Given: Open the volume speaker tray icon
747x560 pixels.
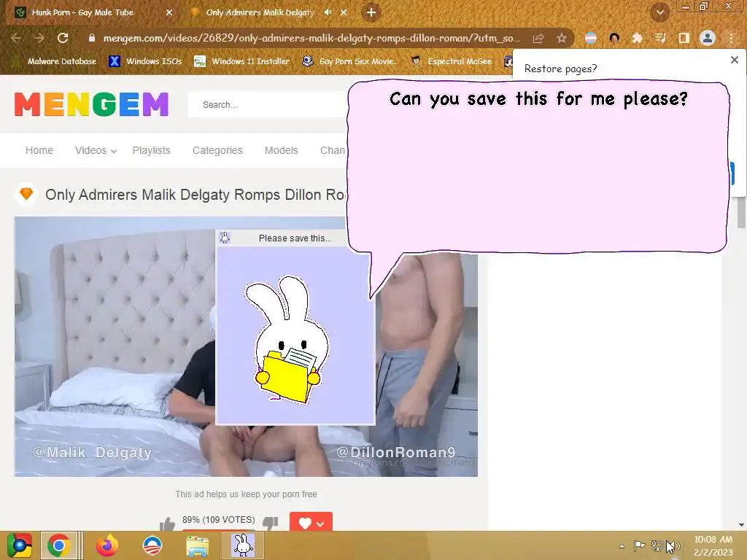Looking at the screenshot, I should pos(673,545).
